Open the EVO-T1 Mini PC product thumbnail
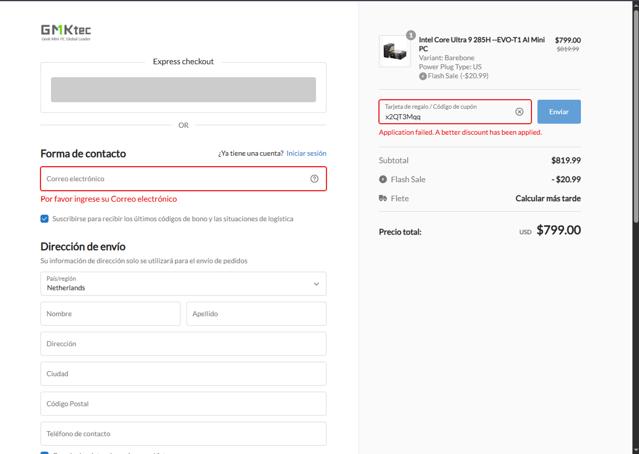 [x=394, y=51]
